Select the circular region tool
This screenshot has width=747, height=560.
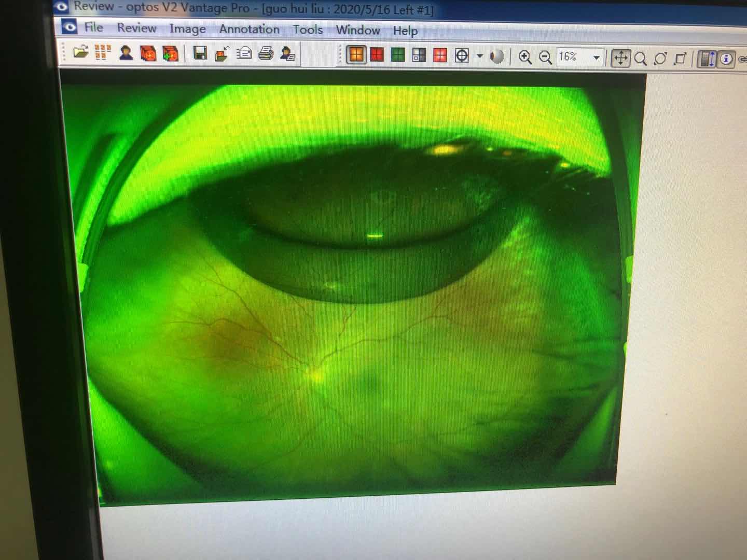(660, 59)
